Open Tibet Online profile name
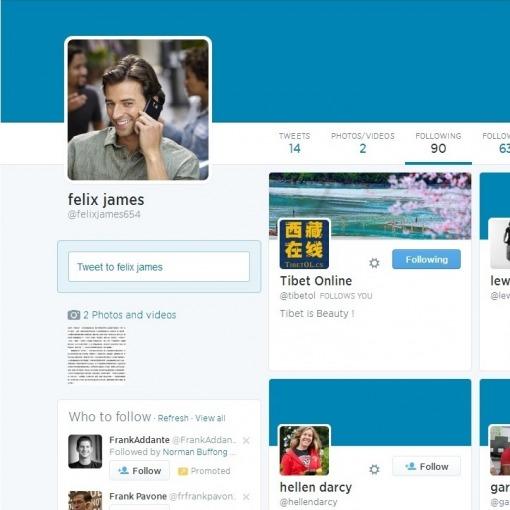Viewport: 510px width, 510px height. [316, 281]
